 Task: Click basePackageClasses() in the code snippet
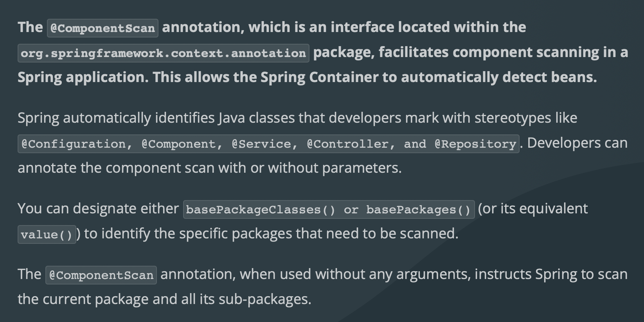coord(261,210)
